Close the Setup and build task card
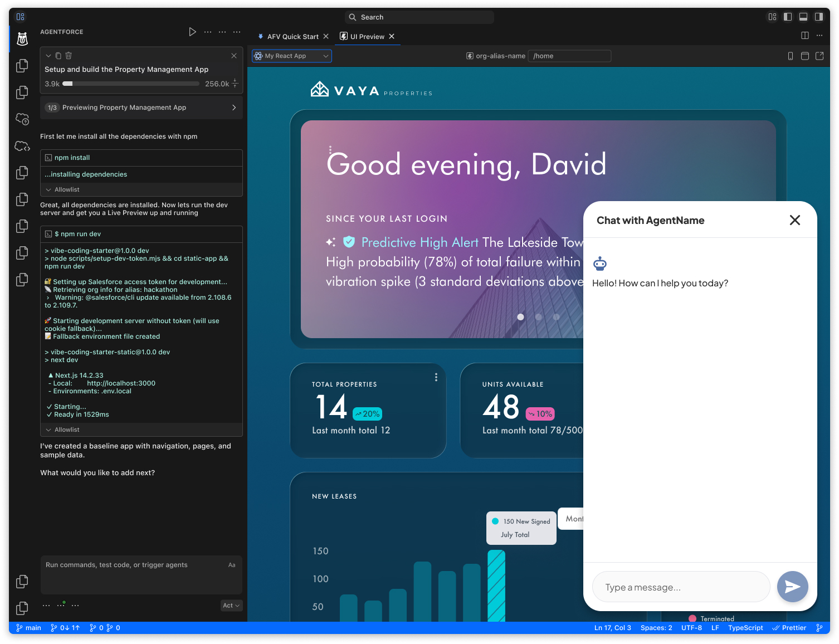This screenshot has height=644, width=839. [234, 56]
